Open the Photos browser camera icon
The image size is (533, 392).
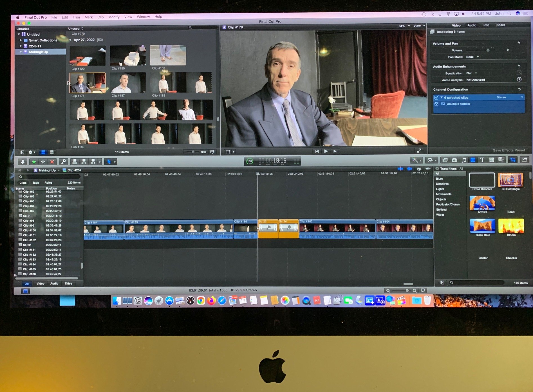coord(454,160)
